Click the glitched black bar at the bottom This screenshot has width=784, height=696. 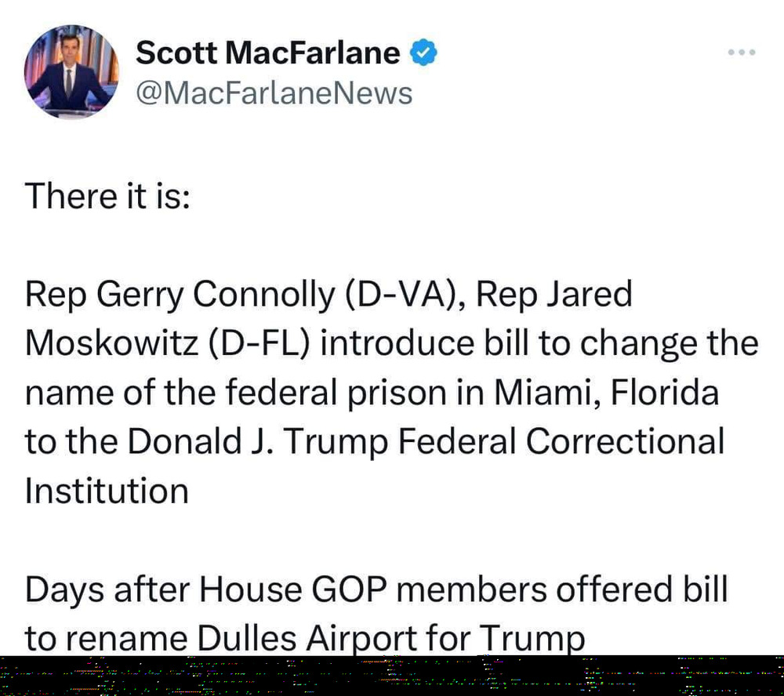click(x=392, y=676)
